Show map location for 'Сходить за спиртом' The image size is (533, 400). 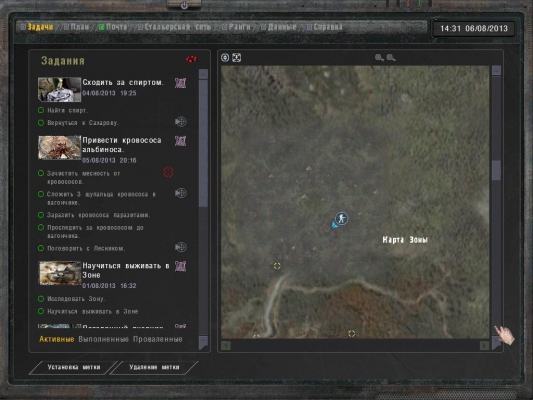180,83
